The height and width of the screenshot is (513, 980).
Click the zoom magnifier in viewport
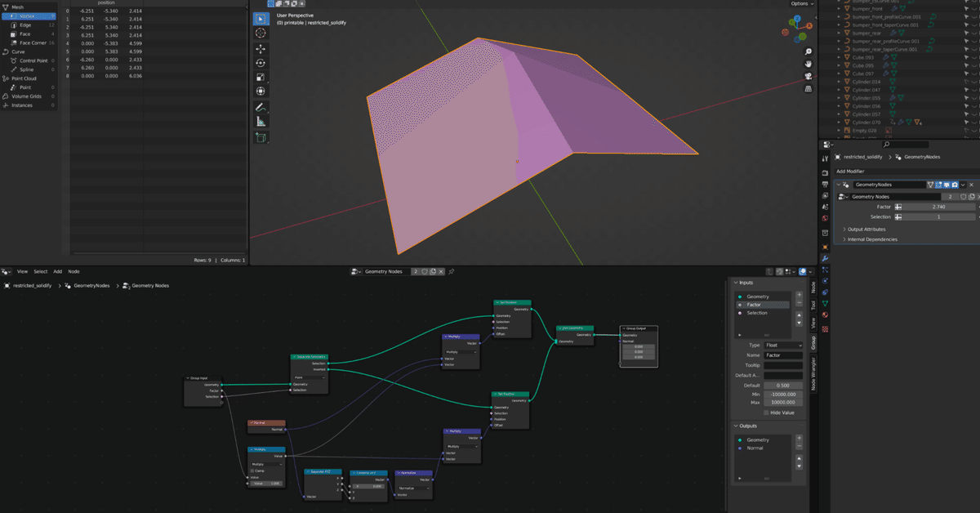tap(808, 50)
